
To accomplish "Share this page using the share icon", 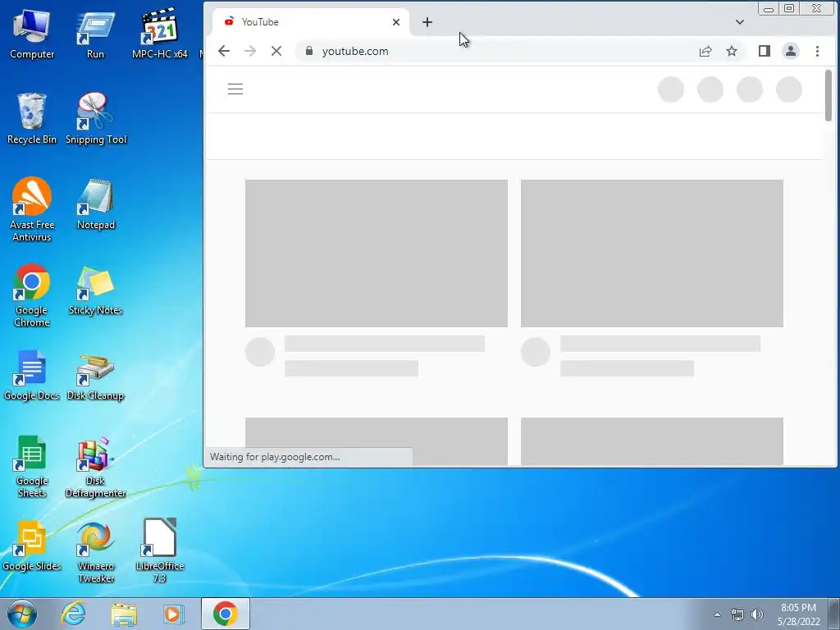I will click(x=705, y=52).
